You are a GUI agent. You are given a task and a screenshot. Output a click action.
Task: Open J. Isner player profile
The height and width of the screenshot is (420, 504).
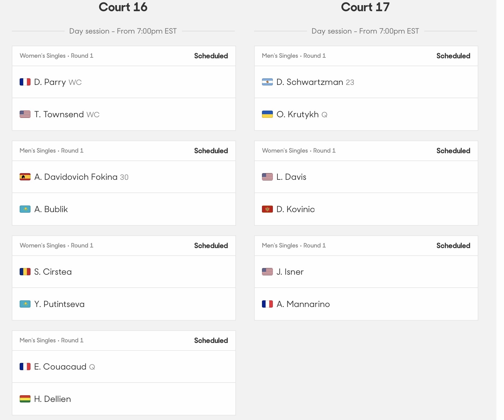tap(290, 272)
